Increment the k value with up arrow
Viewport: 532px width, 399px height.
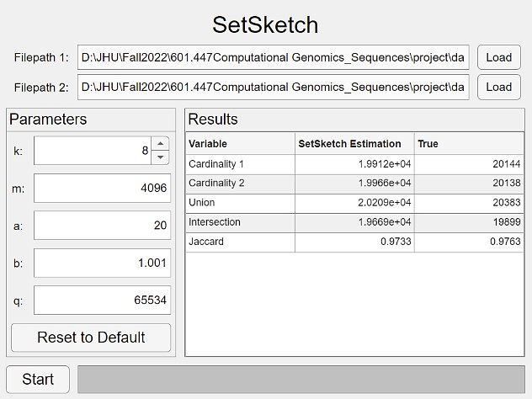click(161, 144)
